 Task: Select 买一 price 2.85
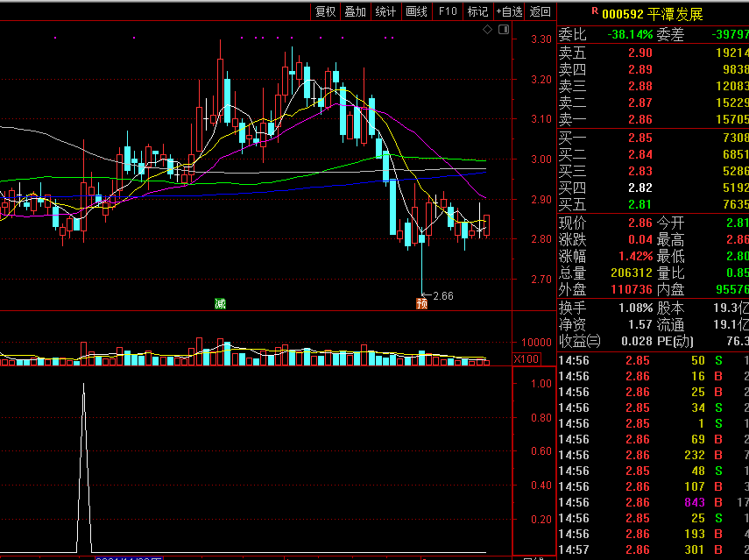640,138
